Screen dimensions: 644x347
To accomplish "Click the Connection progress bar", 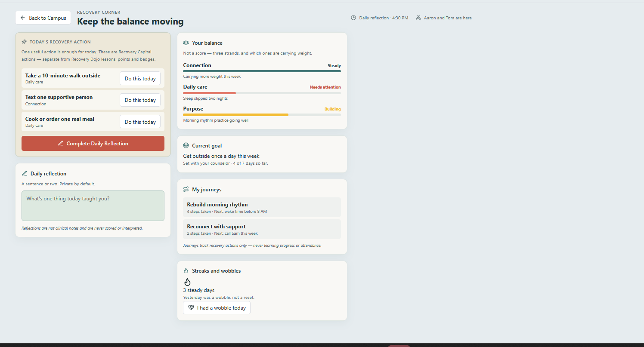I will click(x=262, y=71).
